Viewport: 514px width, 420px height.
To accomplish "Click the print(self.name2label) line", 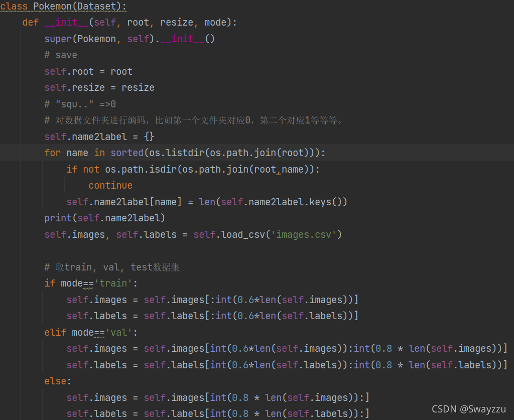I will tap(104, 218).
